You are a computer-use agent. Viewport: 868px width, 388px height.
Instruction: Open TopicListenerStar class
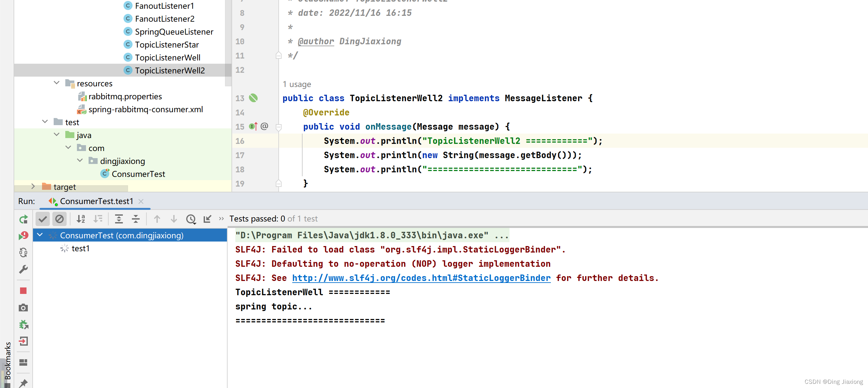(x=166, y=45)
